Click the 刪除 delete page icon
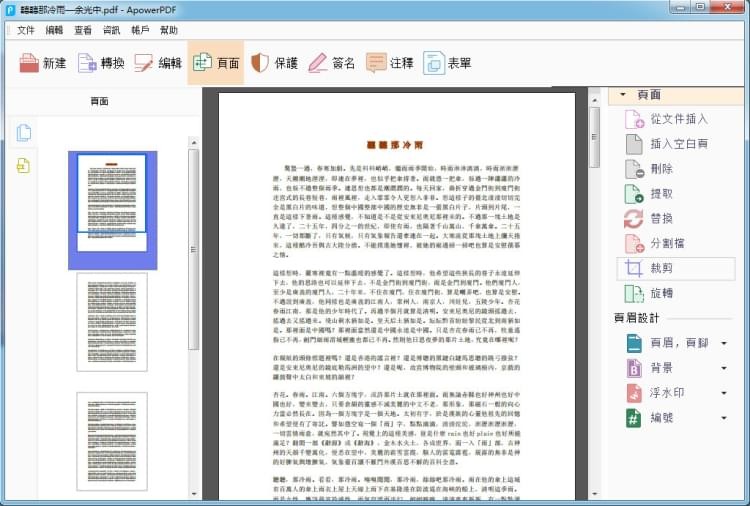The image size is (750, 506). [x=634, y=169]
